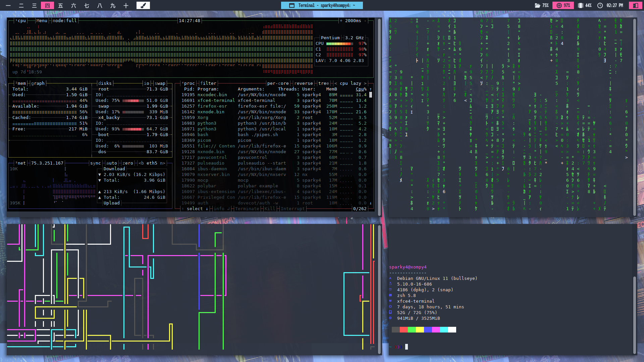Click the CPU chip usage indicator
The image size is (644, 362).
click(x=563, y=5)
